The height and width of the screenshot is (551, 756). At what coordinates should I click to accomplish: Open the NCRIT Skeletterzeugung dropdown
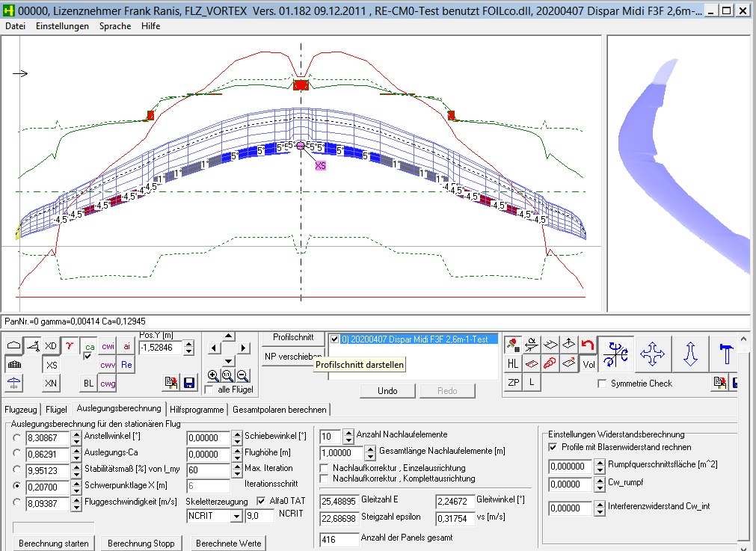(237, 517)
